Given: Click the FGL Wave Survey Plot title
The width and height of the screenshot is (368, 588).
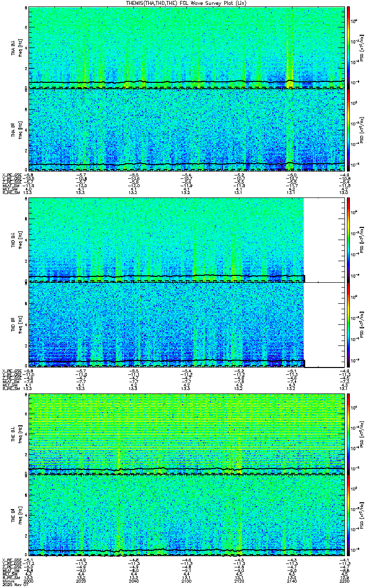Looking at the screenshot, I should pyautogui.click(x=184, y=3).
